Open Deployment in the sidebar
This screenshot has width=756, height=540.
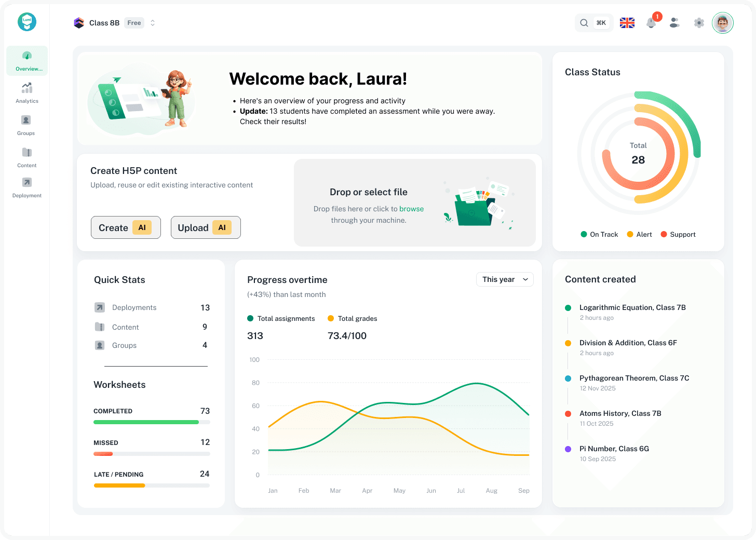point(27,187)
